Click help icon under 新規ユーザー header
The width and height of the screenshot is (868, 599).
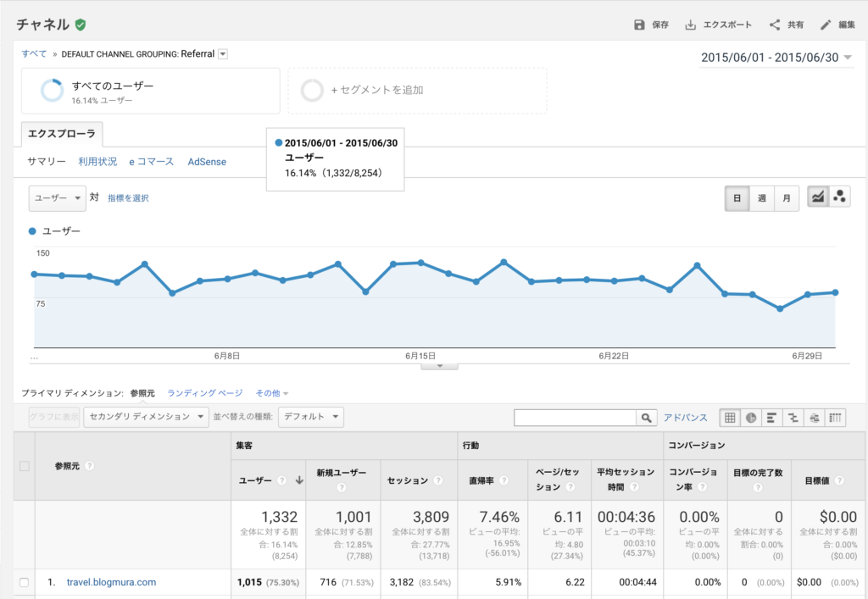click(341, 487)
